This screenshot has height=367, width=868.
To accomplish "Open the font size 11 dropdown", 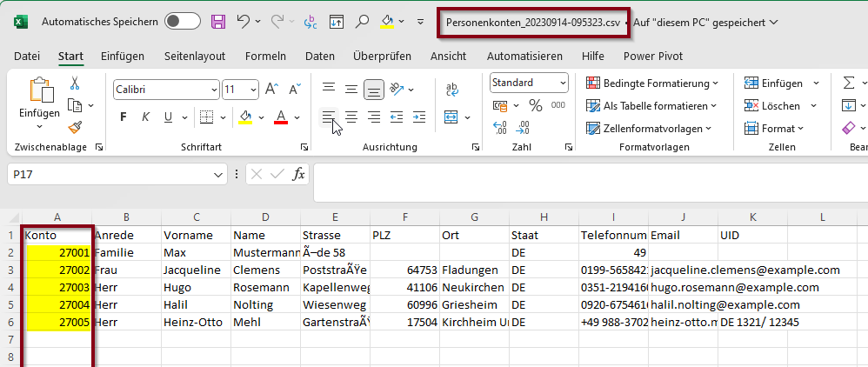I will [x=254, y=89].
